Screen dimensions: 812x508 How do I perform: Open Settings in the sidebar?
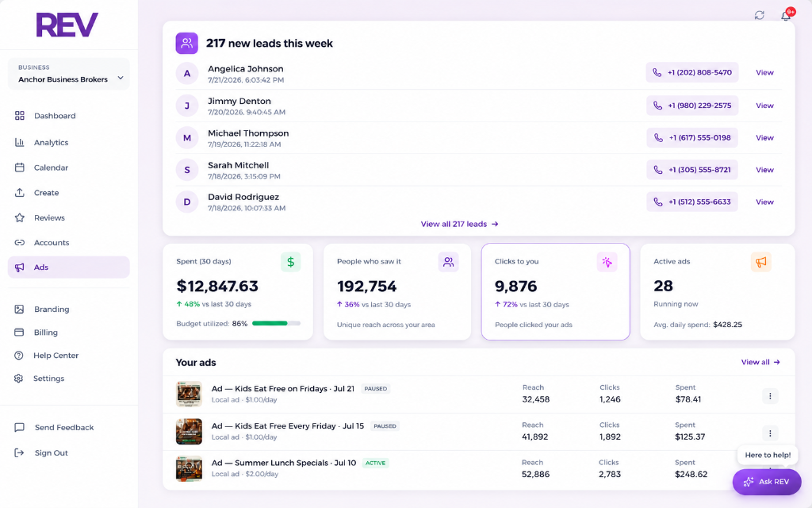coord(68,379)
